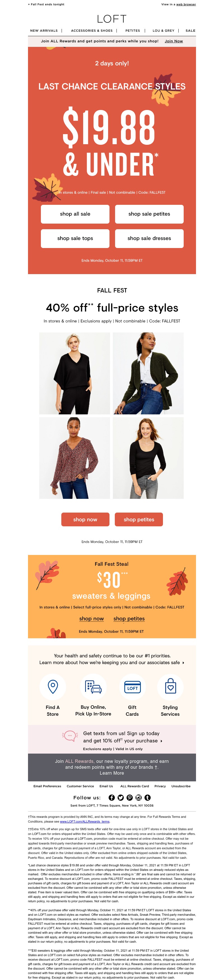Screen dimensions: 224x980
Task: Click the text message chat bubble icon
Action: pos(70,736)
